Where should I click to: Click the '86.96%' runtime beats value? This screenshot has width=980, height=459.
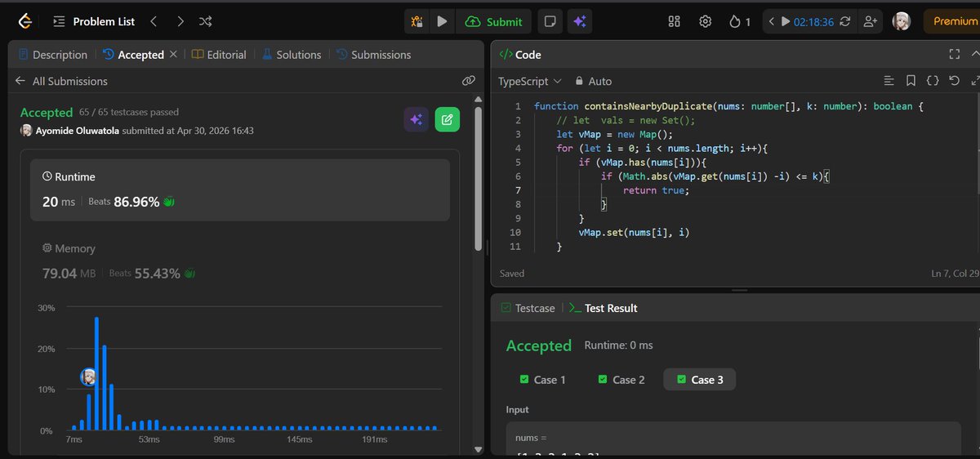(136, 201)
